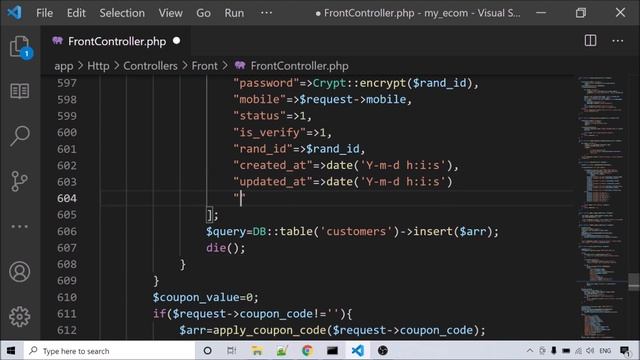The width and height of the screenshot is (640, 360).
Task: Click line number 604 in gutter
Action: coord(67,198)
